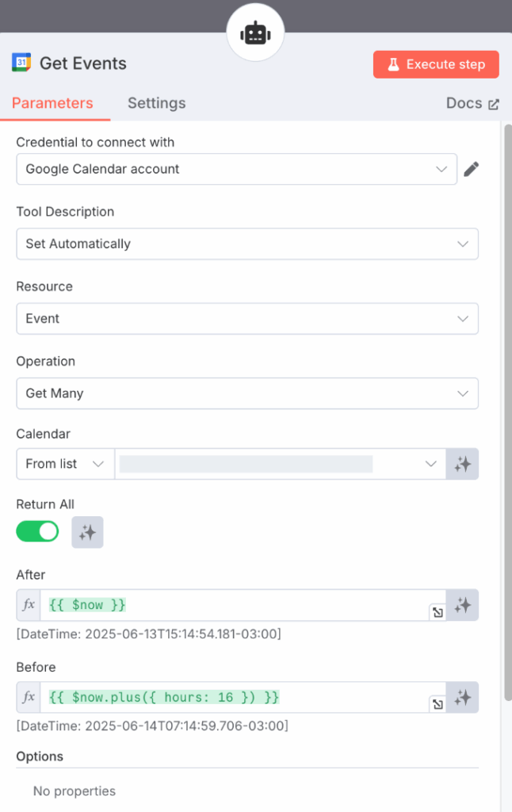Open the Operation dropdown showing Get Many
The width and height of the screenshot is (512, 812).
(246, 393)
